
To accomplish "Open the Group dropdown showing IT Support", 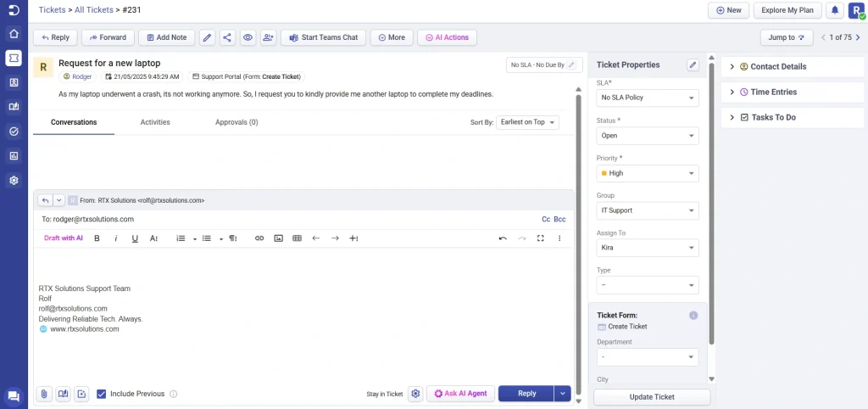I will tap(647, 210).
